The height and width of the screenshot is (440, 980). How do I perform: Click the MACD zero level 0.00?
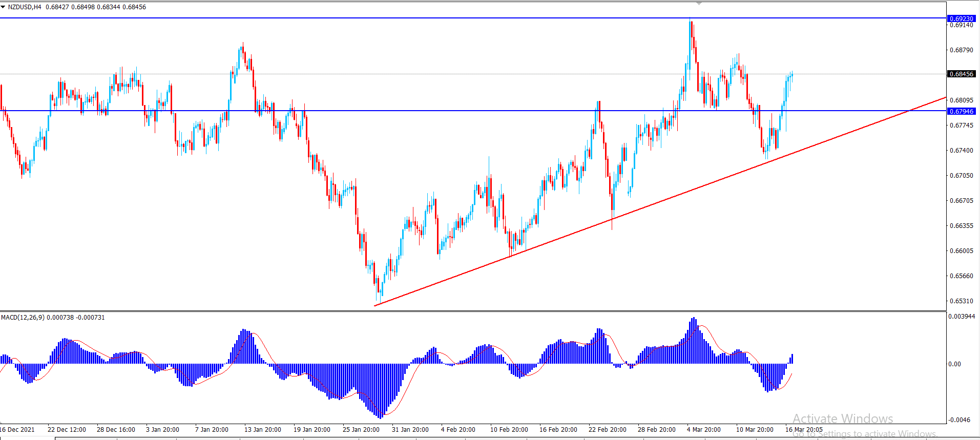[x=955, y=364]
